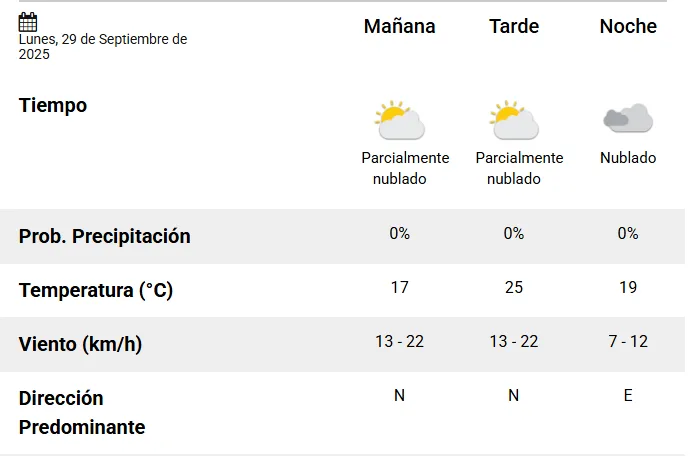
Task: Click the Noche wind direction E
Action: point(628,396)
